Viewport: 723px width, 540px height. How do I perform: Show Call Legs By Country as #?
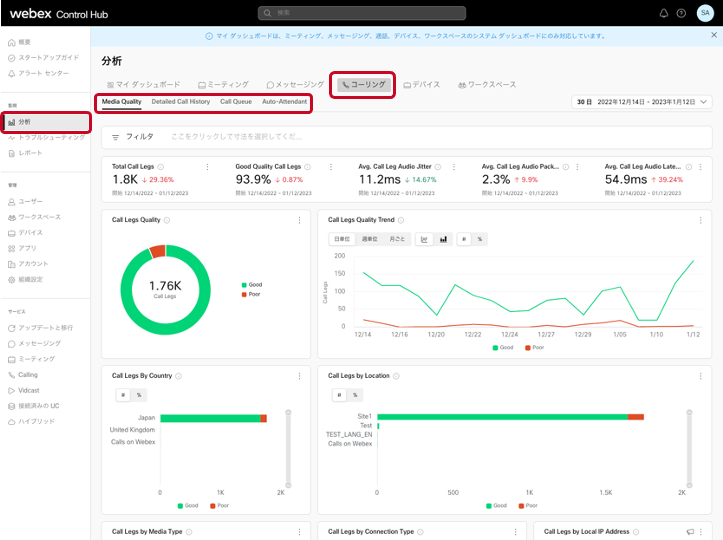point(123,395)
